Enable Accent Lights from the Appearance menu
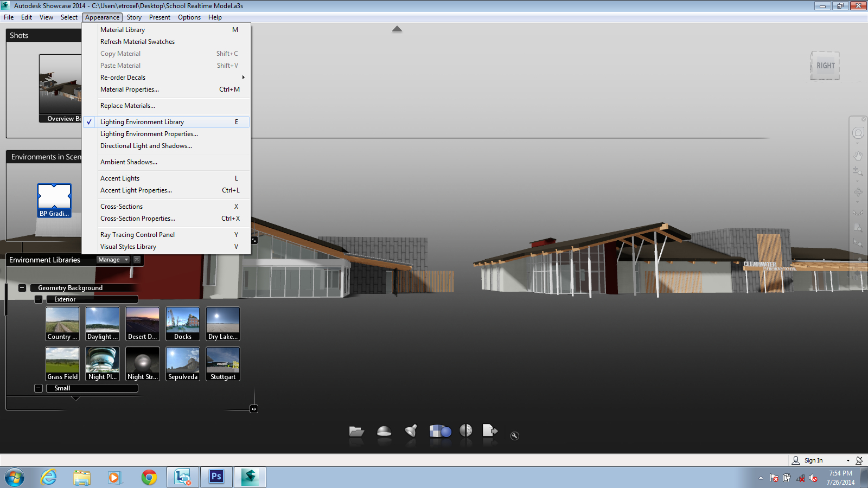Image resolution: width=868 pixels, height=488 pixels. pyautogui.click(x=119, y=178)
